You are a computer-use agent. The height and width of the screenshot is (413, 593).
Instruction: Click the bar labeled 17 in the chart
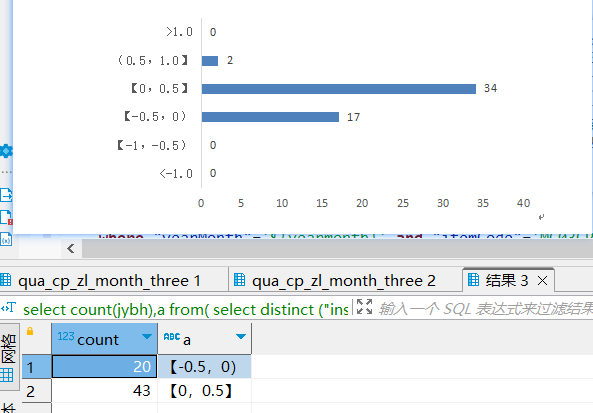tap(270, 117)
